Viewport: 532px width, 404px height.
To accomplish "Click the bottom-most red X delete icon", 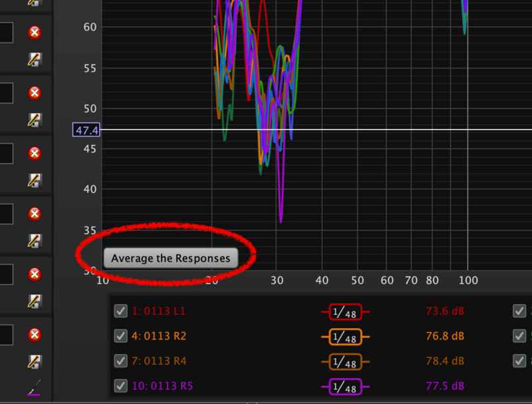I will (x=35, y=334).
